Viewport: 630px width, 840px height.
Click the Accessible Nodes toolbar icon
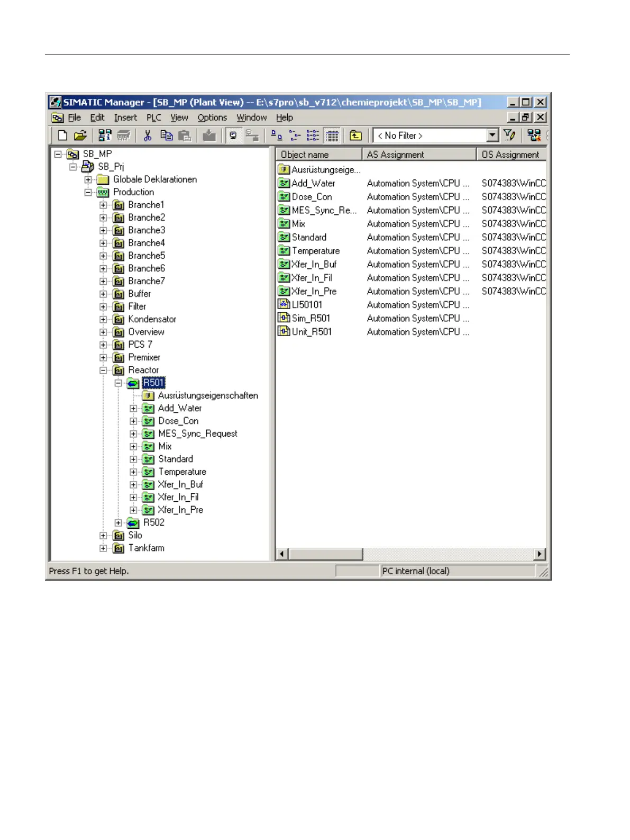[105, 136]
